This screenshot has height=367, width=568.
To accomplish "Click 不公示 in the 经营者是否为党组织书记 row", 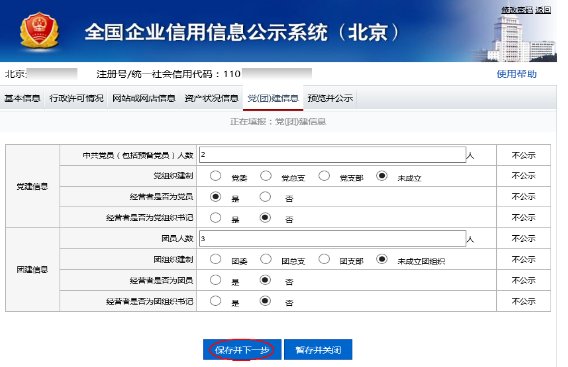I will (523, 217).
